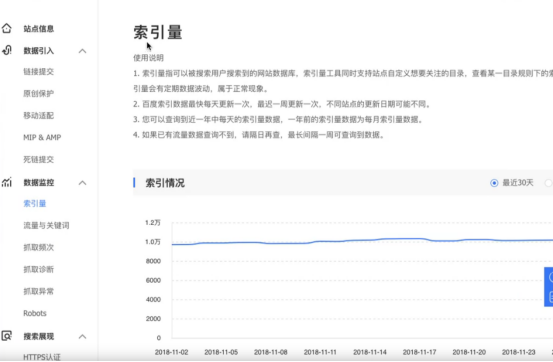553x362 pixels.
Task: Open the 抓取频次 menu item
Action: click(38, 247)
